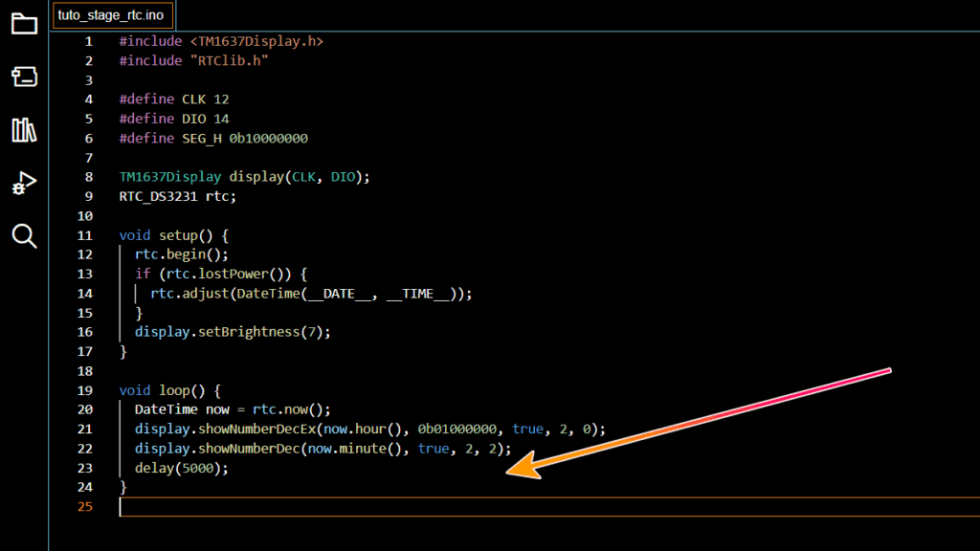The image size is (980, 551).
Task: Click the 'delay(5000);' statement
Action: coord(182,468)
